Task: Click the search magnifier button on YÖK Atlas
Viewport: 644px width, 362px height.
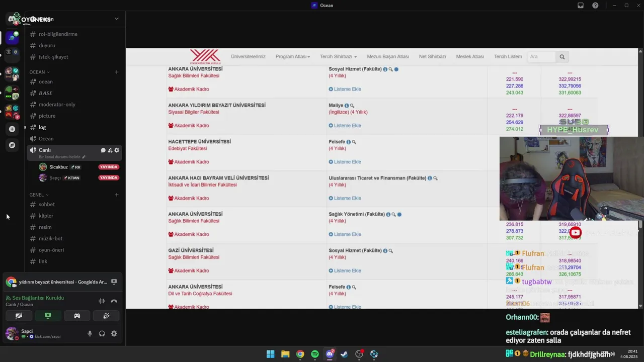Action: [x=562, y=57]
